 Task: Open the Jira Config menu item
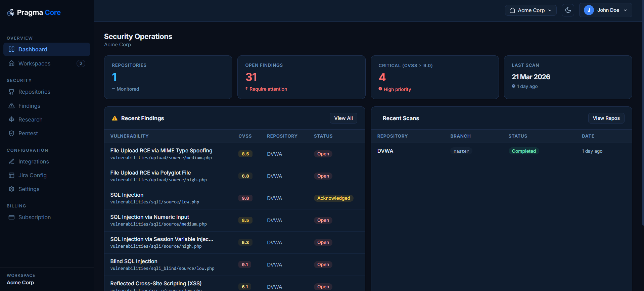click(x=32, y=175)
